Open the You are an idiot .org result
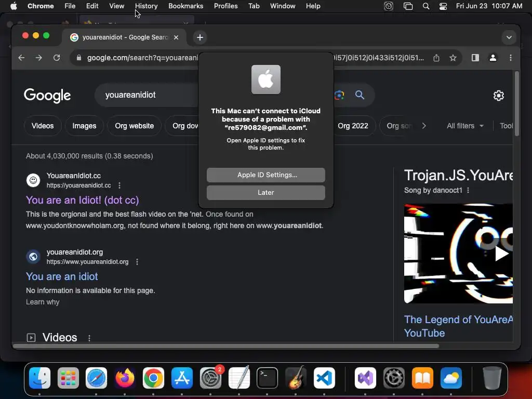 [x=62, y=276]
